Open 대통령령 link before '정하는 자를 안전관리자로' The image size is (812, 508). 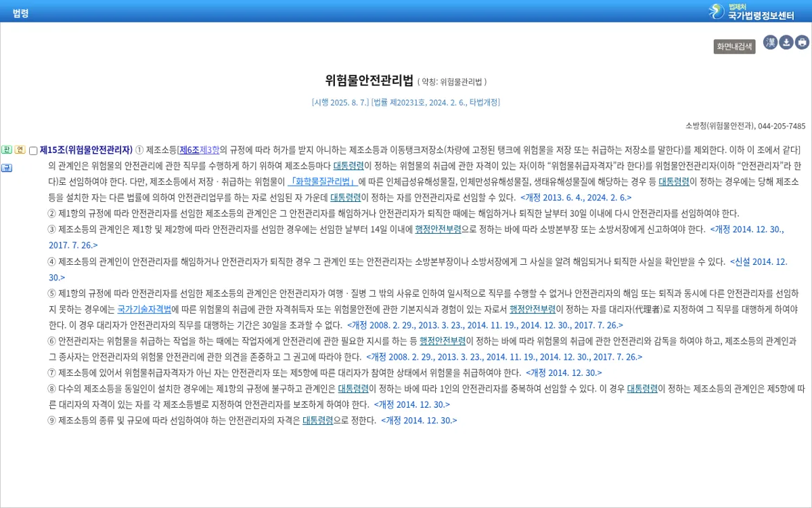[346, 198]
